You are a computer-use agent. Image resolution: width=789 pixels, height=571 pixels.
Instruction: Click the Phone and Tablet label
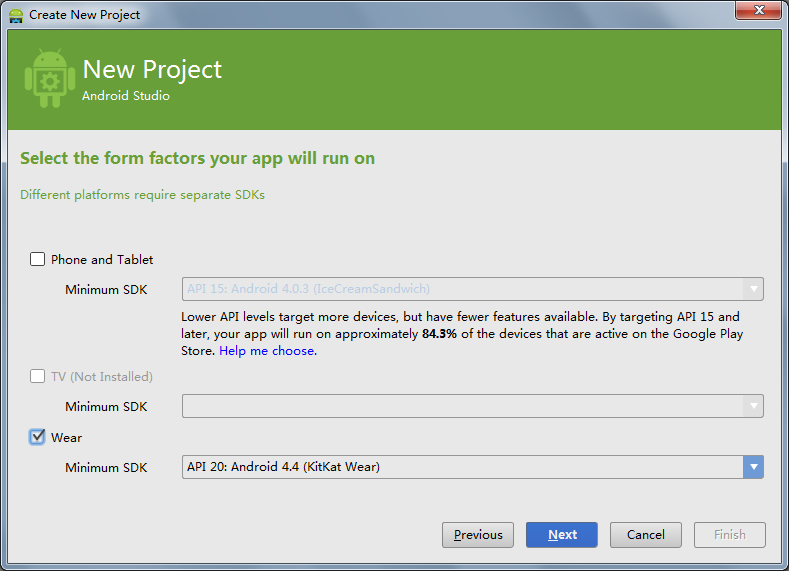pos(102,260)
